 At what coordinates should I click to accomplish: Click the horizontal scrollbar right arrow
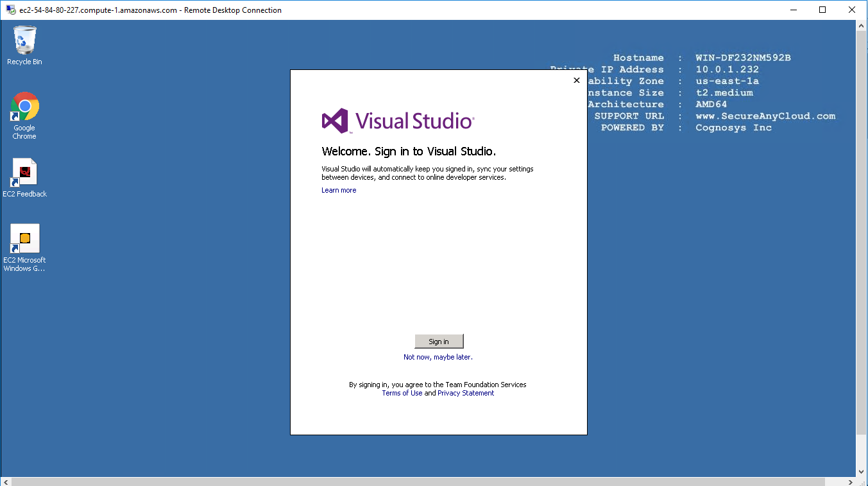click(851, 482)
